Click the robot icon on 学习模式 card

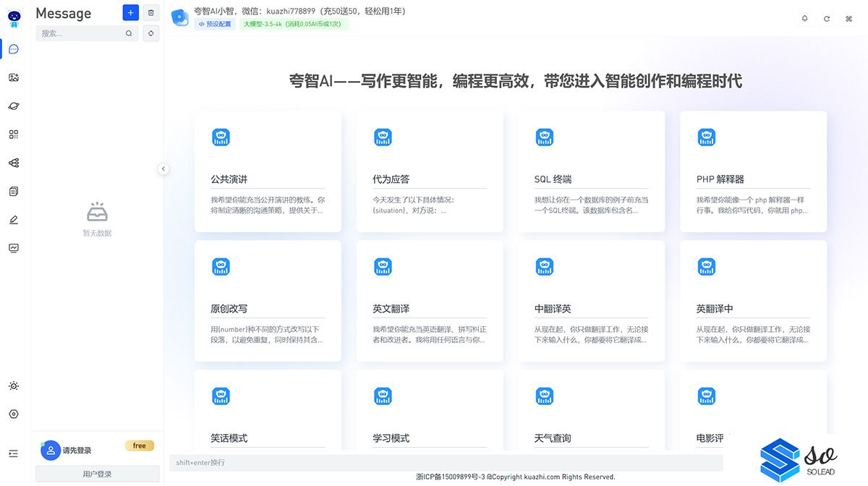(x=383, y=396)
